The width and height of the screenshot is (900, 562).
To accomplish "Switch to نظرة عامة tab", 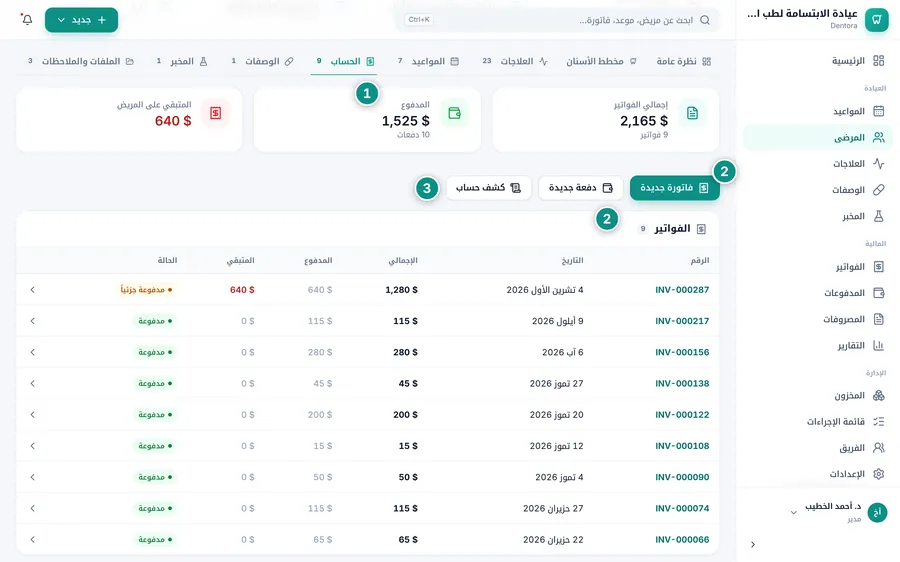I will click(x=684, y=61).
